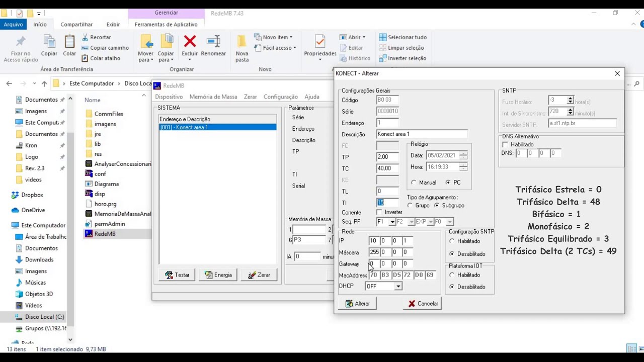
Task: Click the TP field showing 2,00
Action: pos(387,157)
